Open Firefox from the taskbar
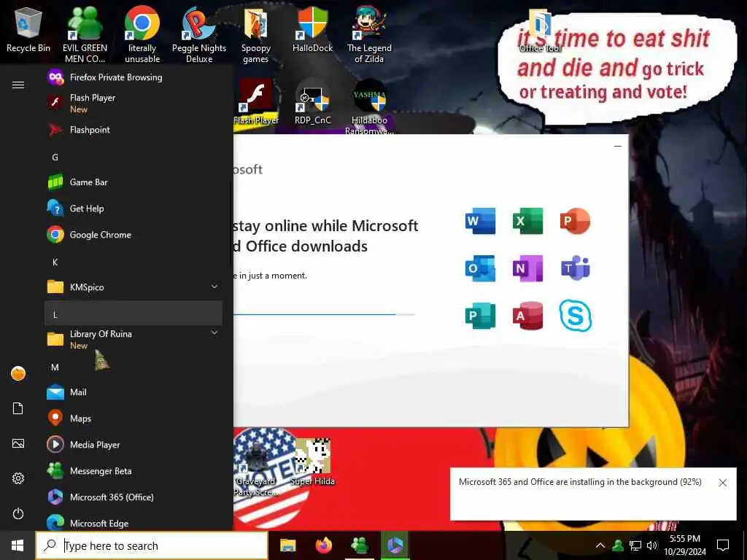Image resolution: width=747 pixels, height=560 pixels. point(323,545)
